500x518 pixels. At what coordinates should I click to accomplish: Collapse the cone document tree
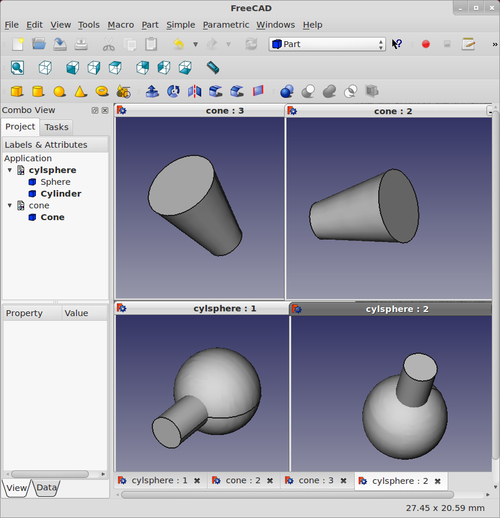pyautogui.click(x=10, y=205)
